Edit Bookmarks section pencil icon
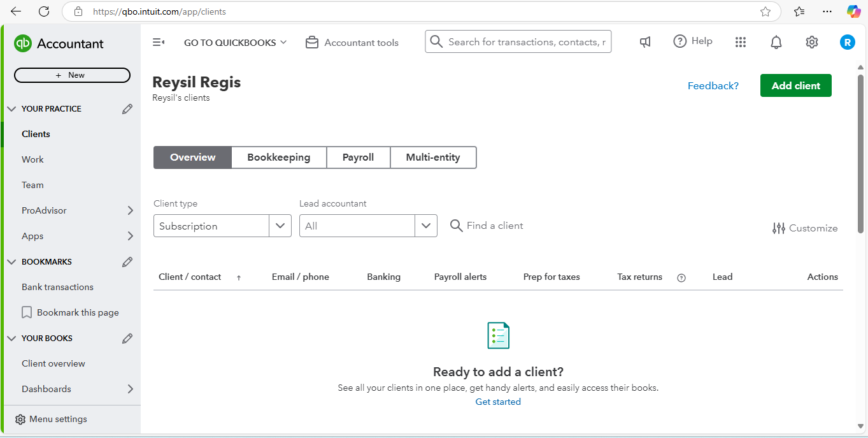 (127, 262)
